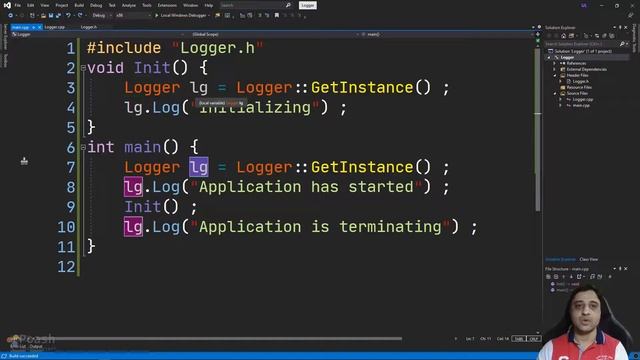
Task: Close the Solution Explorer panel
Action: pyautogui.click(x=626, y=27)
